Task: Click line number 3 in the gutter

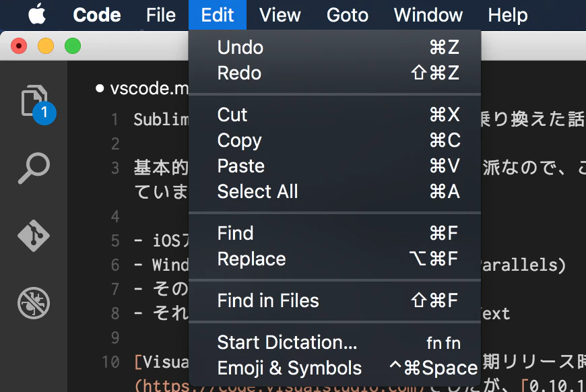Action: click(x=115, y=168)
